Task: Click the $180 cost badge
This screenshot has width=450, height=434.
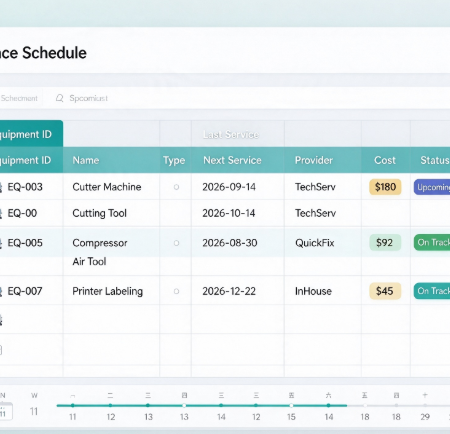Action: 385,187
